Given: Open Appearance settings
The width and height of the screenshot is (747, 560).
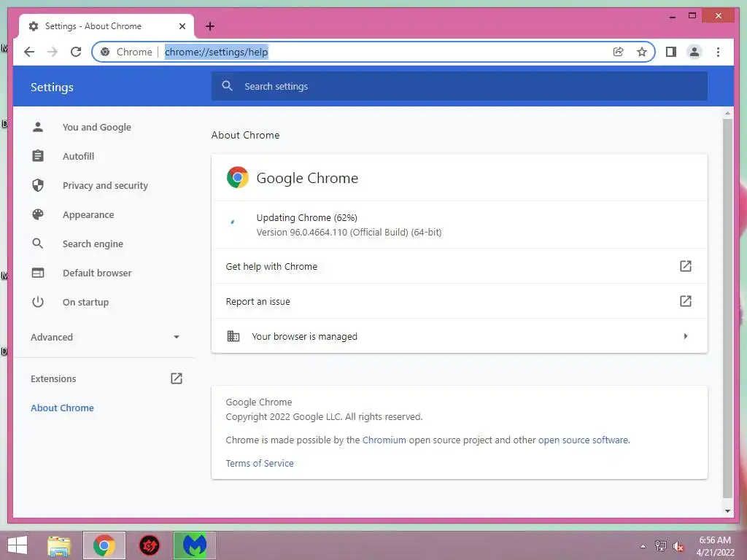Looking at the screenshot, I should pos(88,215).
